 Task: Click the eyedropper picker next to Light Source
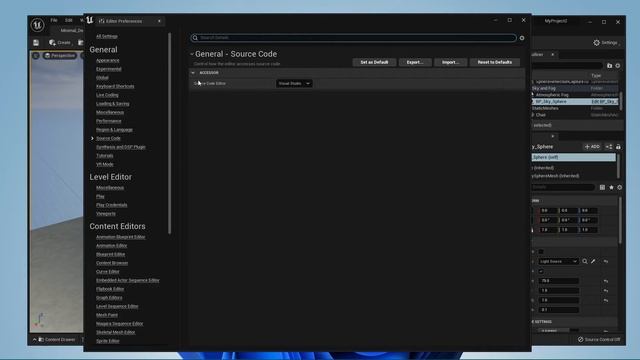[593, 261]
